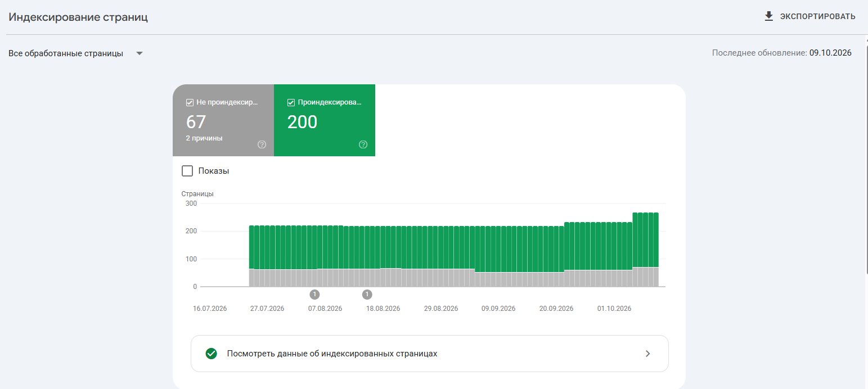Click the 16.07.2026 axis date label
The image size is (868, 389).
coord(210,309)
